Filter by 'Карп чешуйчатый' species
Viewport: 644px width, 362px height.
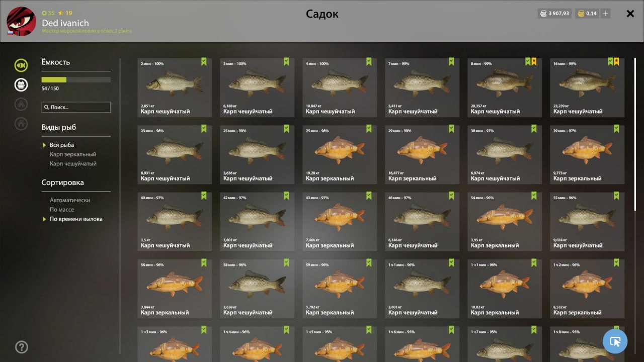coord(73,164)
